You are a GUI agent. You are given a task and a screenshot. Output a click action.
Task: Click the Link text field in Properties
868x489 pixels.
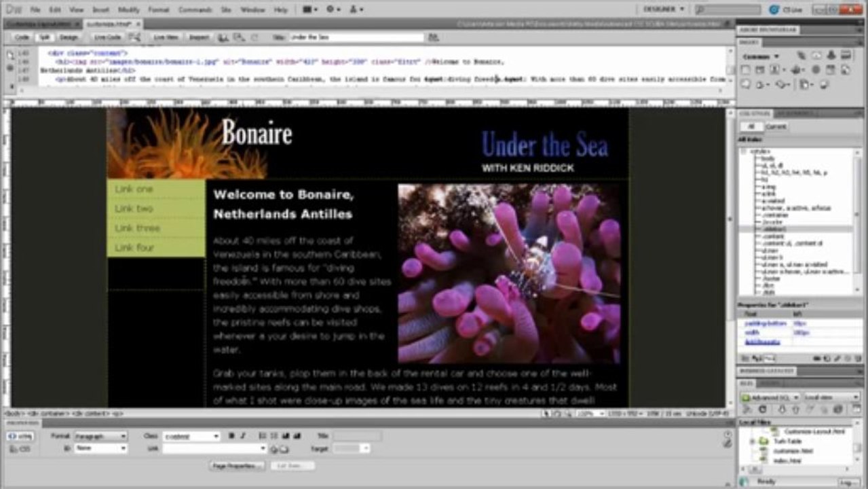pyautogui.click(x=214, y=448)
